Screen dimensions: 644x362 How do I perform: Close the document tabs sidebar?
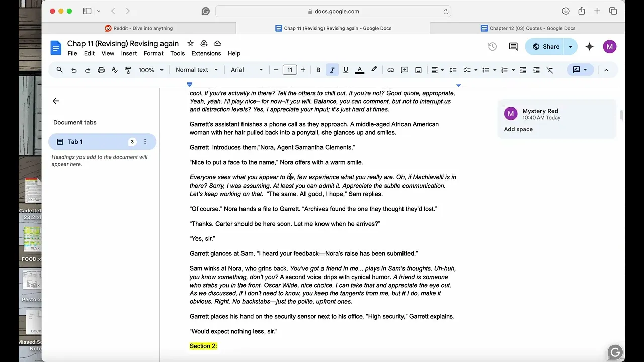pos(56,101)
